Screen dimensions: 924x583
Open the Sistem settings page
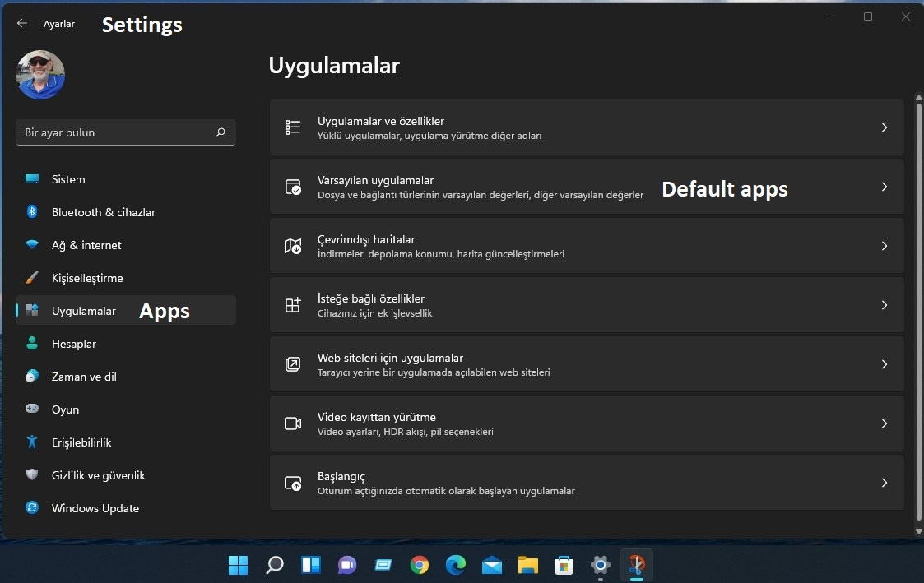tap(126, 179)
